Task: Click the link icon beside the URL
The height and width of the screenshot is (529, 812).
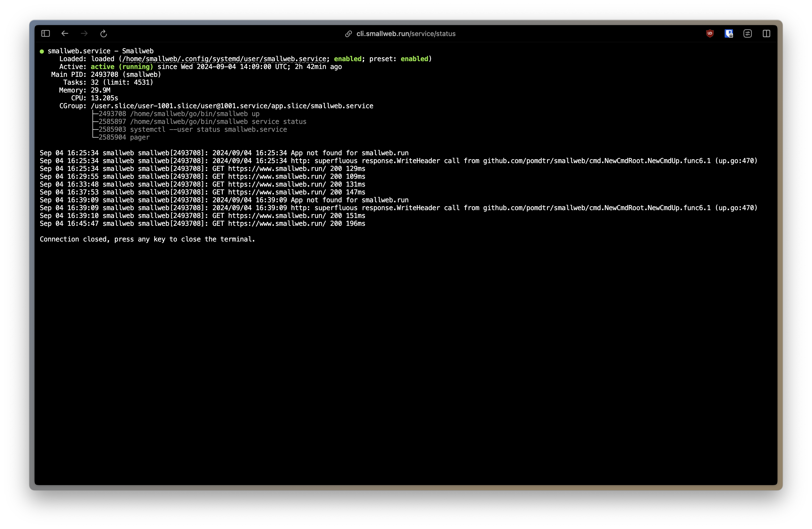Action: click(348, 34)
